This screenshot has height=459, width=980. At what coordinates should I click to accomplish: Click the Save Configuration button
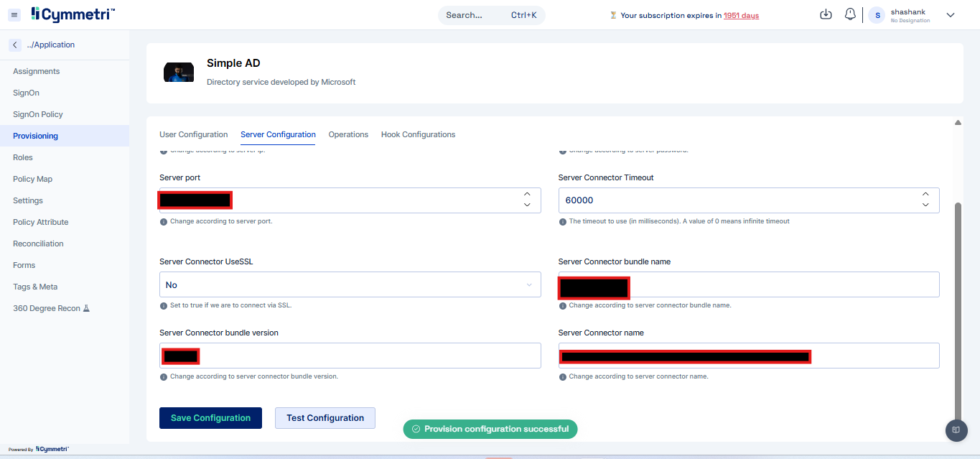[210, 418]
